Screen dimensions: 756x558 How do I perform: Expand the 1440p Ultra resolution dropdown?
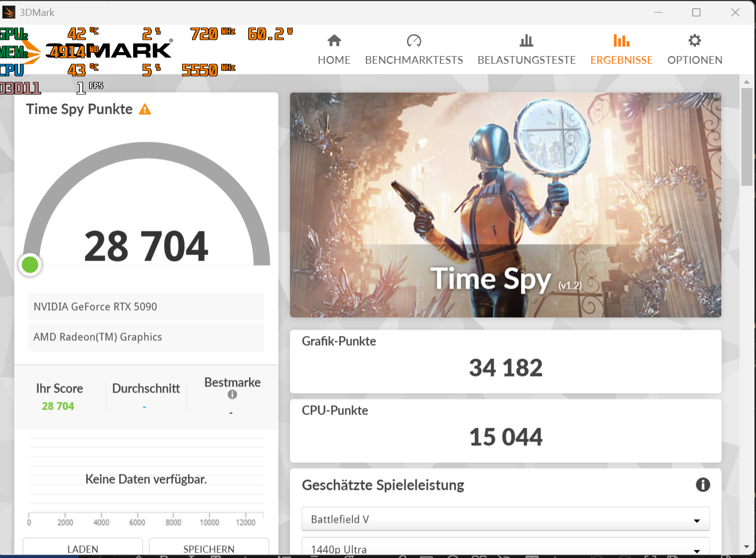(505, 547)
